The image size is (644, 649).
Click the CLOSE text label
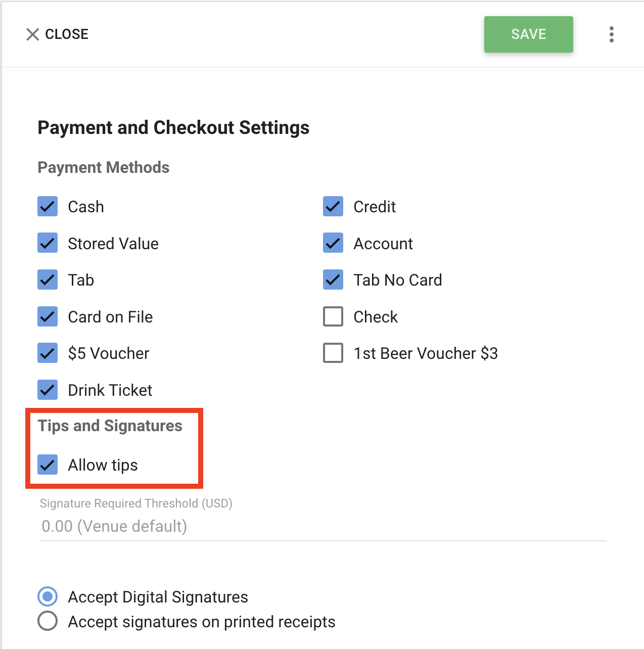67,34
